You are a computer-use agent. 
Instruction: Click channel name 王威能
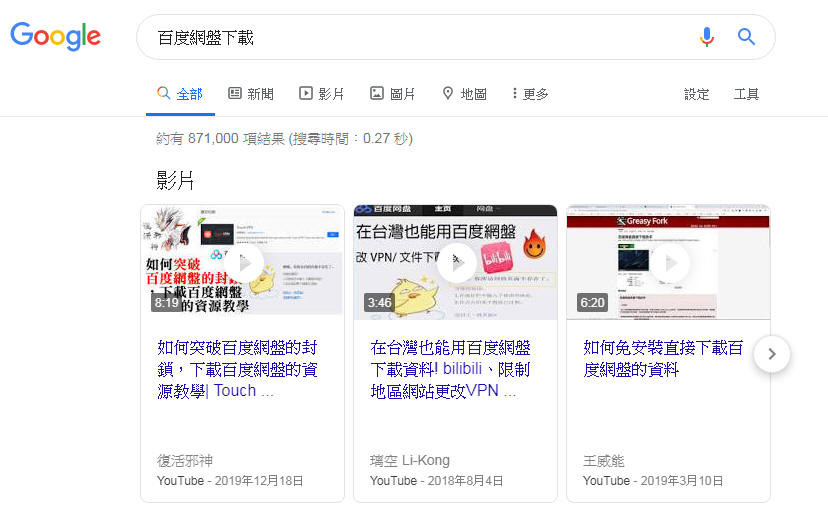pyautogui.click(x=604, y=461)
